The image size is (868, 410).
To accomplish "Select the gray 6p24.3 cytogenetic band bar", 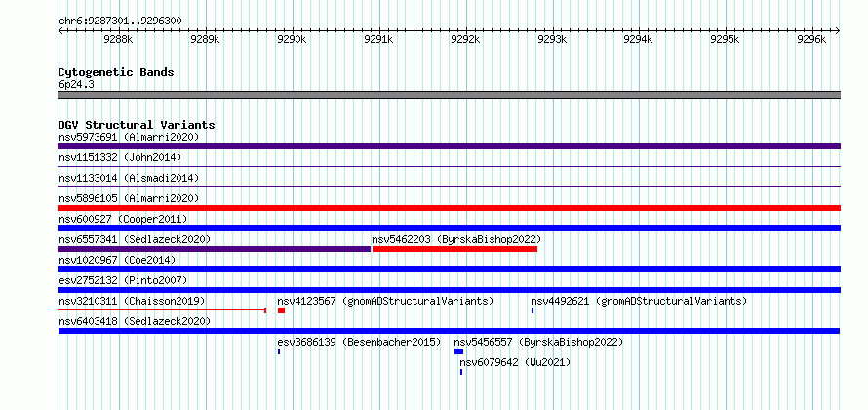I will pos(449,95).
